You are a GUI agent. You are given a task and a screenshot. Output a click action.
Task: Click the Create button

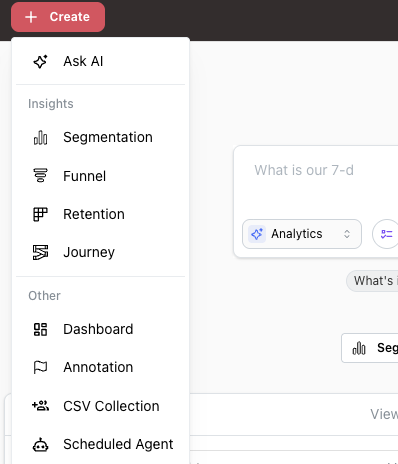click(58, 17)
